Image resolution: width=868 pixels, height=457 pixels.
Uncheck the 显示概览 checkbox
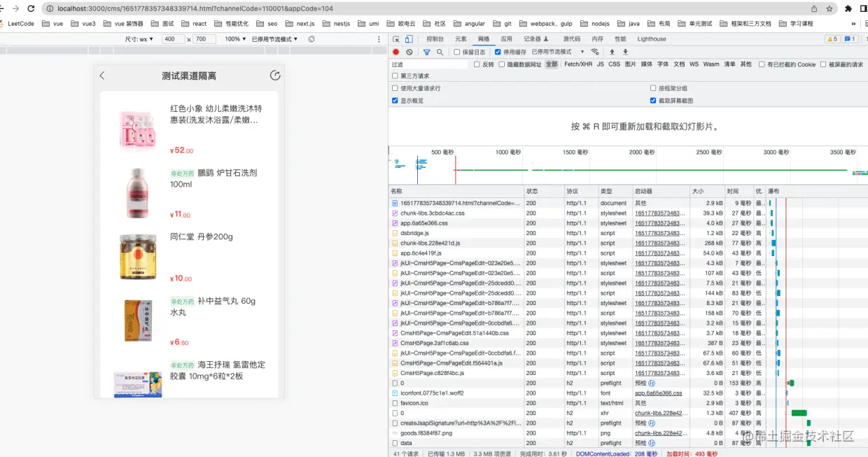pos(395,101)
